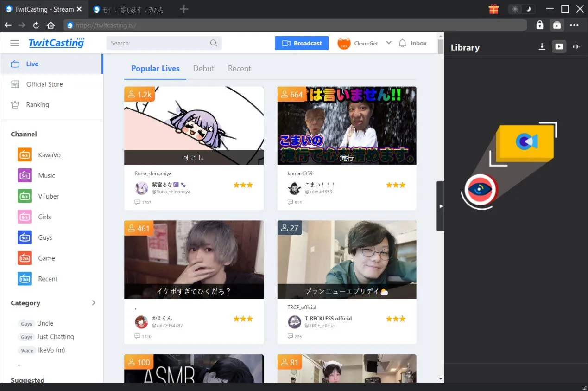Open the KawaVo channel icon
Image resolution: width=588 pixels, height=391 pixels.
[x=25, y=155]
